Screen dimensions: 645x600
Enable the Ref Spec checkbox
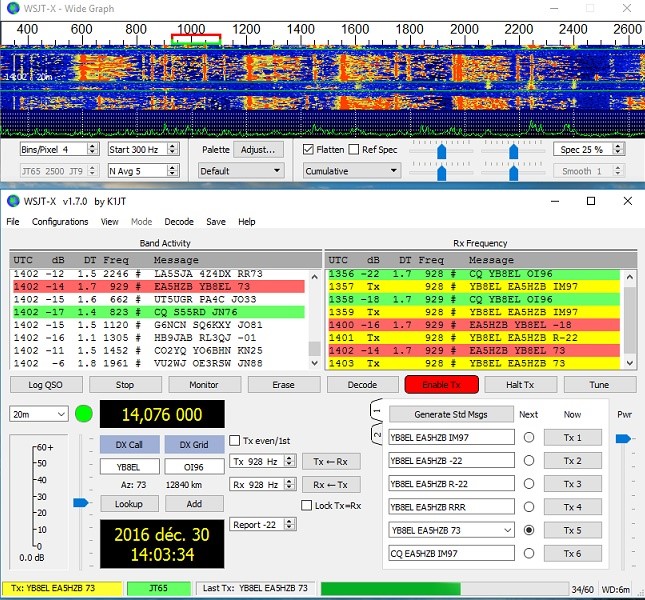354,149
